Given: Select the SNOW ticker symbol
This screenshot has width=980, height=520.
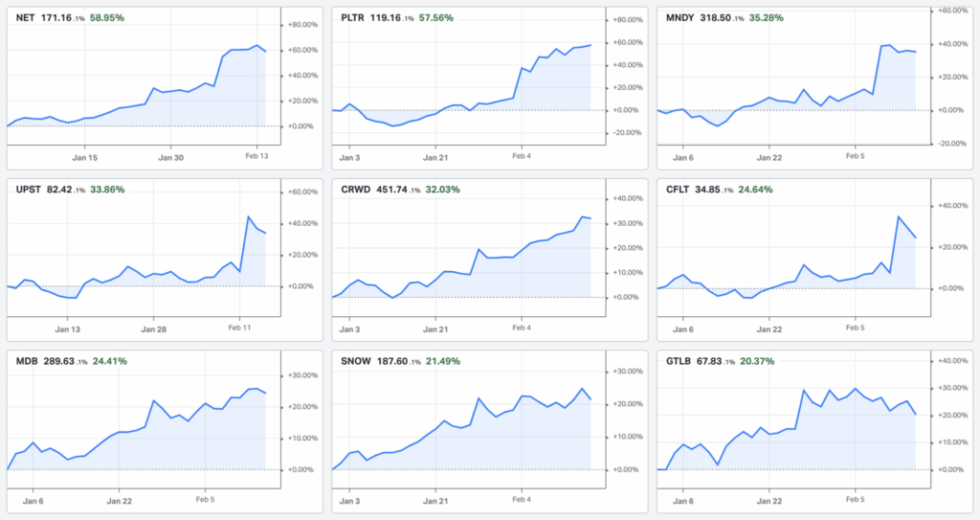Looking at the screenshot, I should tap(357, 361).
